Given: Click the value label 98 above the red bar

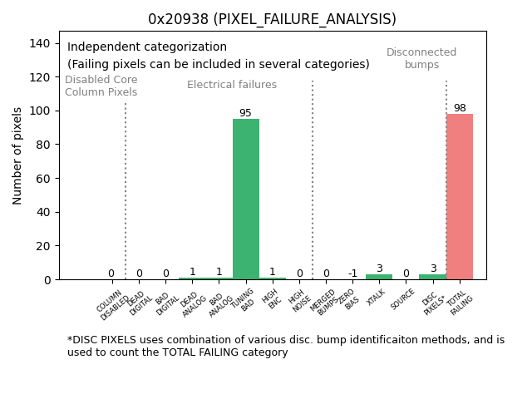Looking at the screenshot, I should click(460, 109).
